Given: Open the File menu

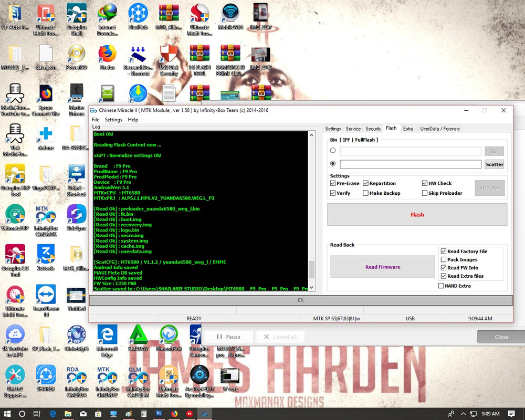Looking at the screenshot, I should point(96,120).
